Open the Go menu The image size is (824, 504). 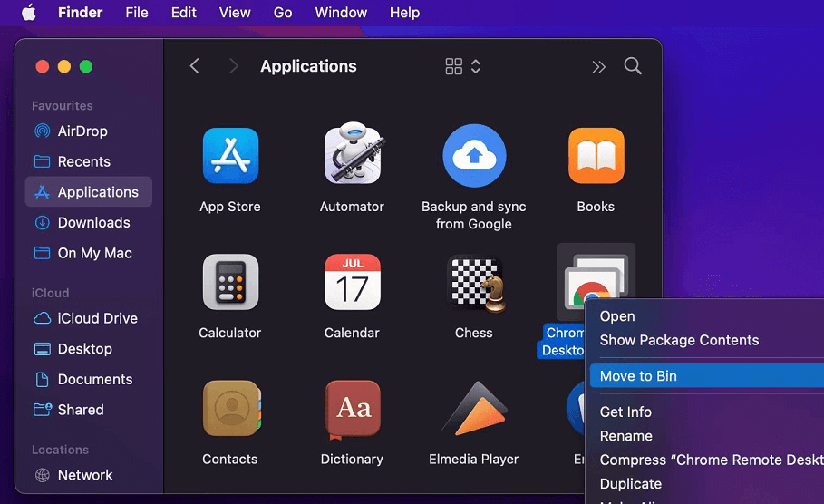pos(283,12)
